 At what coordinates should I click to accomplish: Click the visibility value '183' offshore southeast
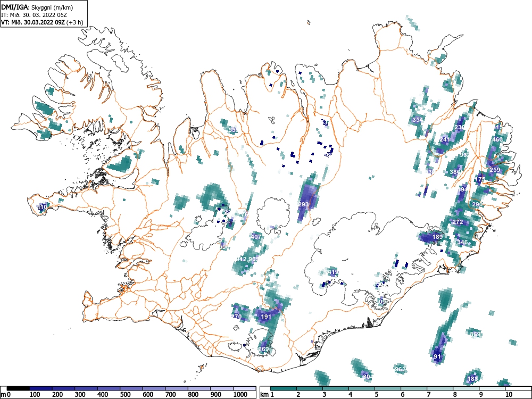click(472, 379)
